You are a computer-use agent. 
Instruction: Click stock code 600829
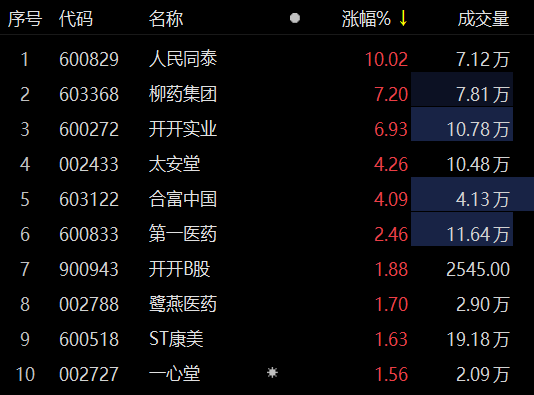click(89, 60)
